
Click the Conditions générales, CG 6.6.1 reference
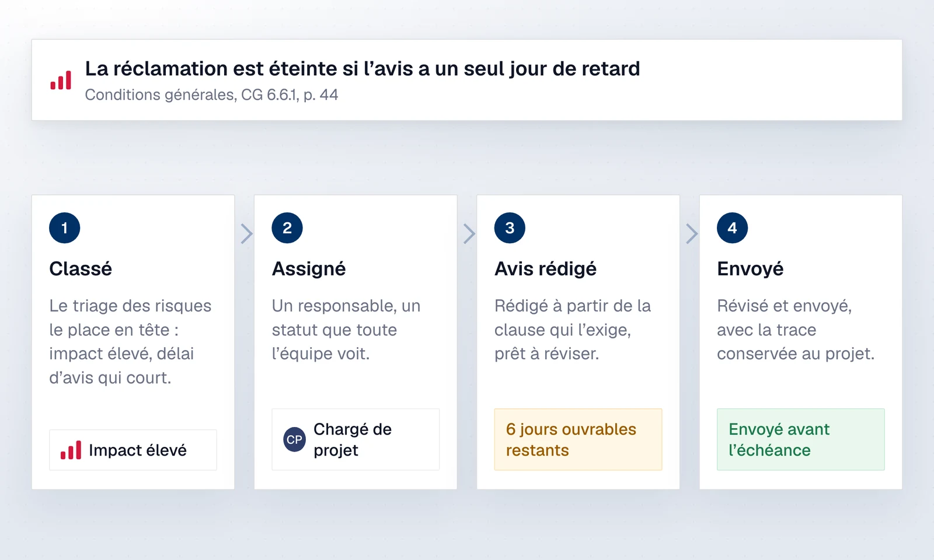[x=211, y=95]
